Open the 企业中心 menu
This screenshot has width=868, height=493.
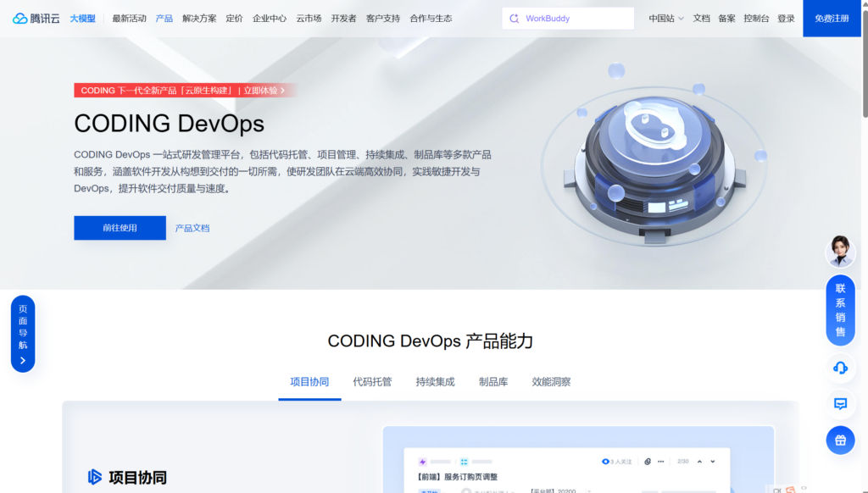coord(270,19)
